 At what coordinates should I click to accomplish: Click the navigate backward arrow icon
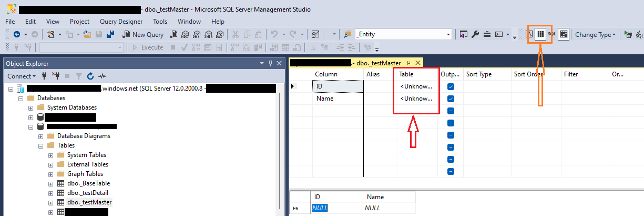click(x=16, y=34)
